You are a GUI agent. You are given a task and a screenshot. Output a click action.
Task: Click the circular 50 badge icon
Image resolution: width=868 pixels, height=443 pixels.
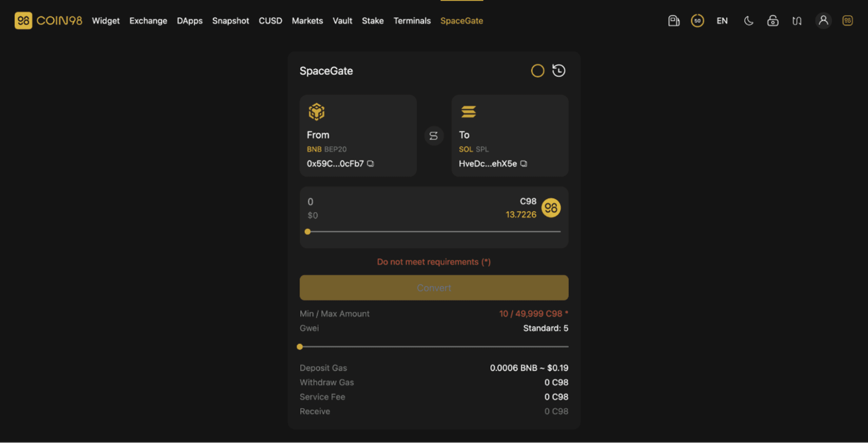coord(697,21)
